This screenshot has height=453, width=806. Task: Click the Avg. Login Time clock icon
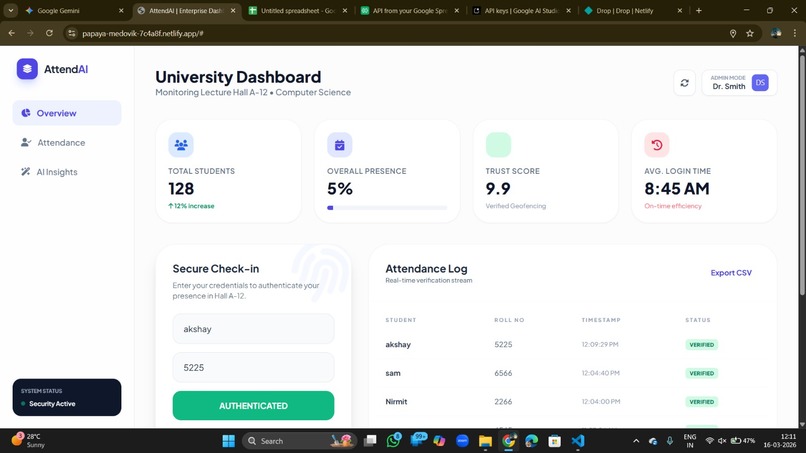pos(657,145)
